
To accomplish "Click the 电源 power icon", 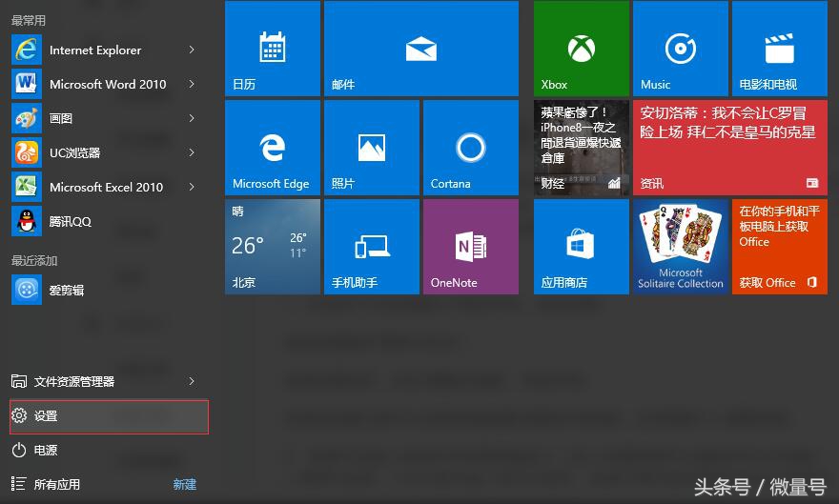I will point(19,450).
